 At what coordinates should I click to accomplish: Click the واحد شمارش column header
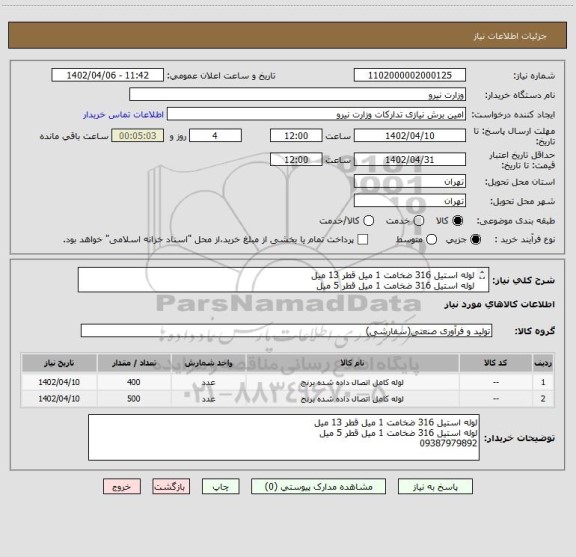point(208,363)
